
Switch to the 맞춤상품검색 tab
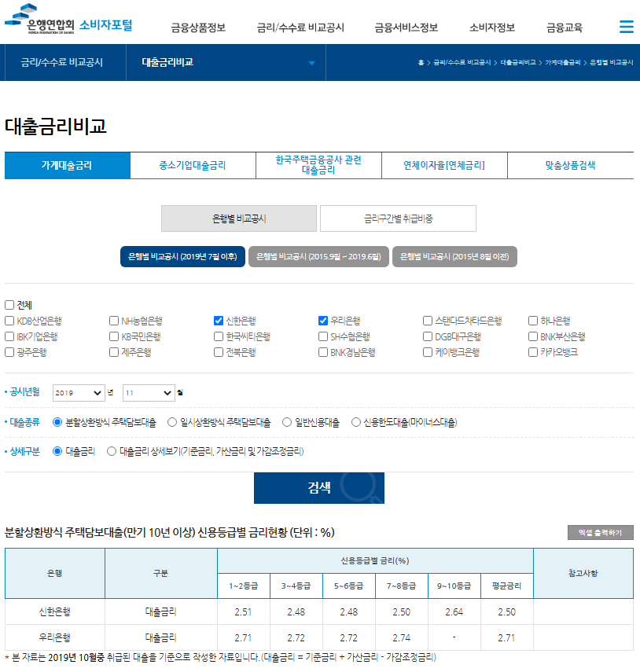(x=571, y=165)
